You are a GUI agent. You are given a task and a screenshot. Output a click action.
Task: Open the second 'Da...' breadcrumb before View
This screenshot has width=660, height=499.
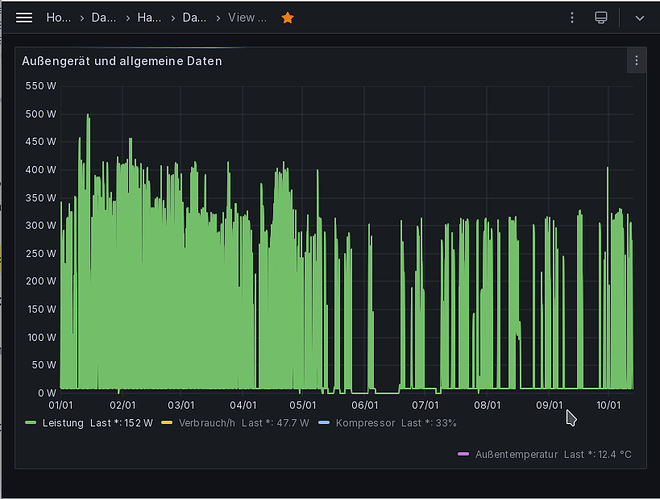tap(194, 18)
